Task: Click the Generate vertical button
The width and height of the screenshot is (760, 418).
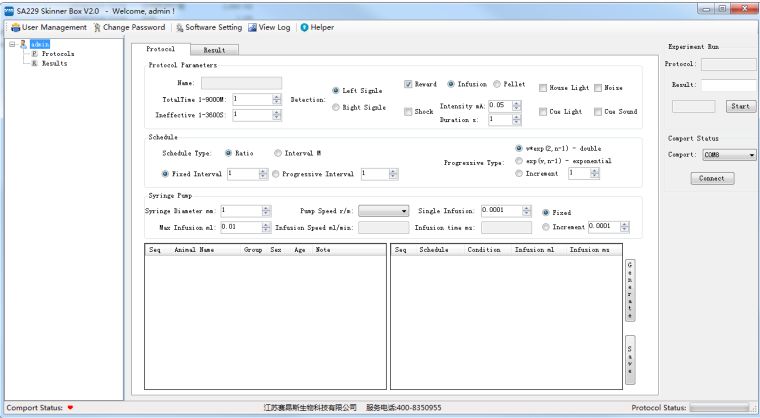Action: click(x=629, y=290)
